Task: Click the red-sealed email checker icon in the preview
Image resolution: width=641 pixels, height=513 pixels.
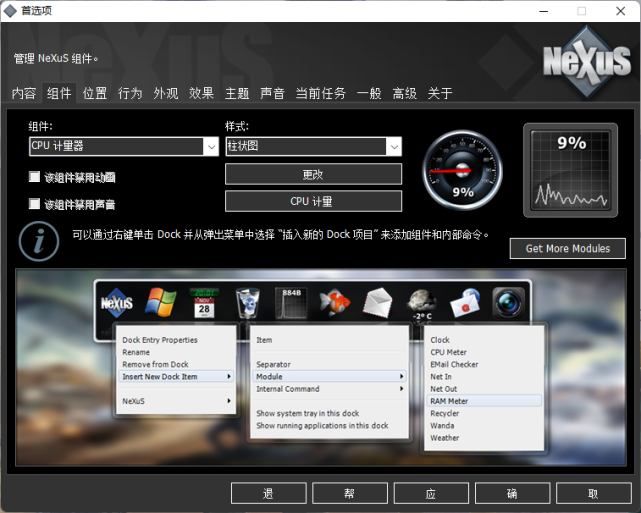Action: pos(465,303)
